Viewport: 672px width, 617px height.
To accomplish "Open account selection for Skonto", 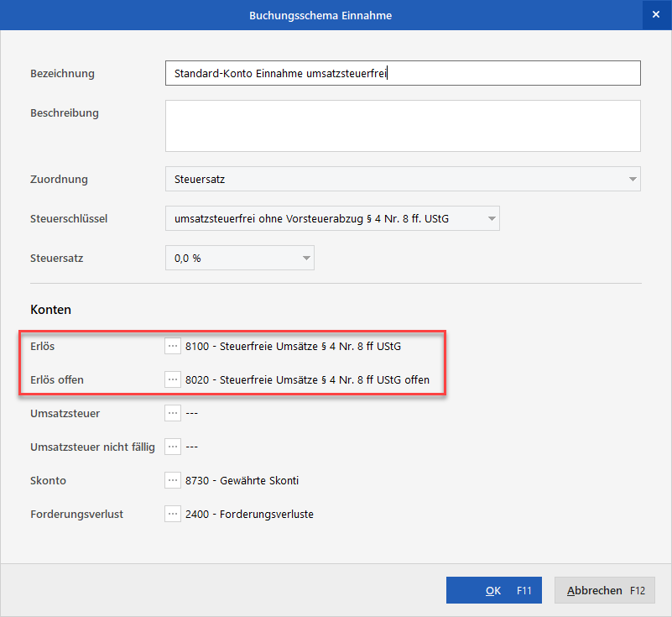I will [173, 480].
